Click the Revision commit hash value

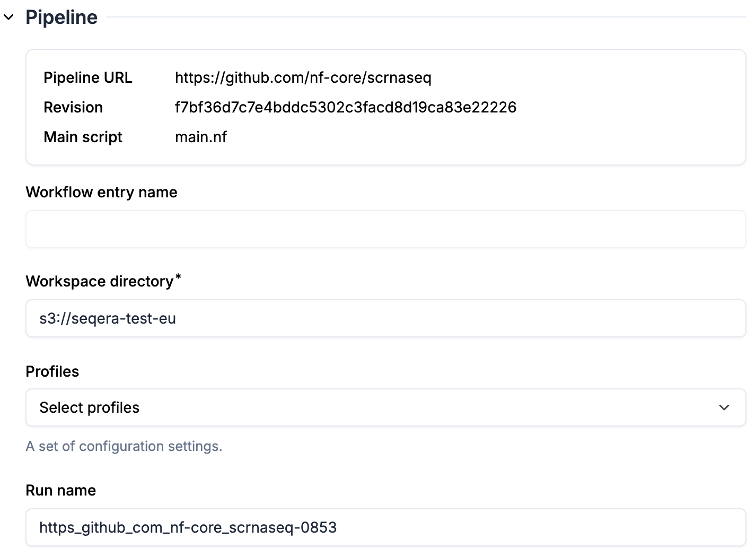coord(345,108)
